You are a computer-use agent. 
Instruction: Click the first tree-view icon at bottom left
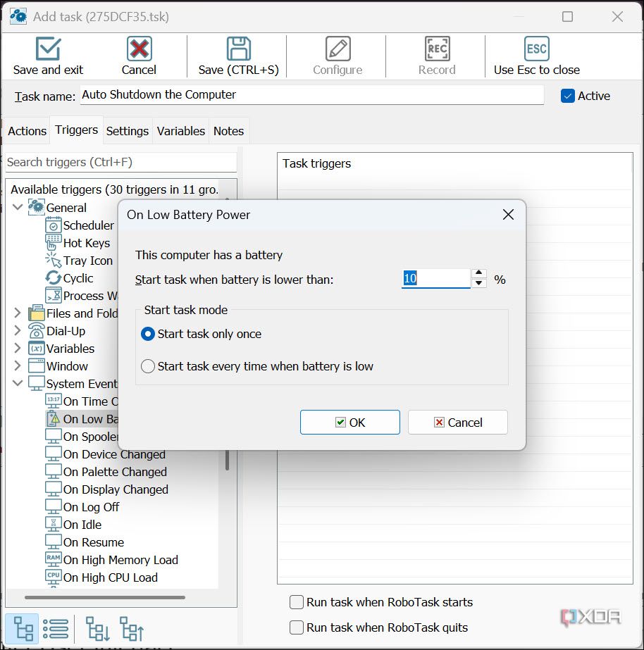pos(23,627)
